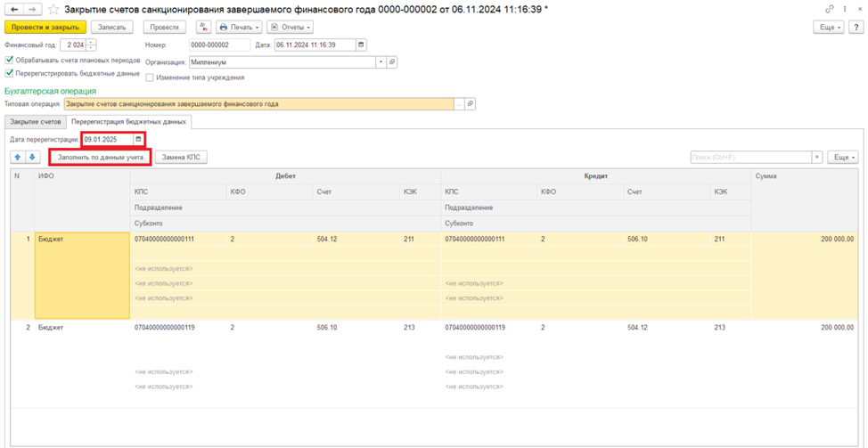Select Типовая операция via ellipsis button
The image size is (868, 448).
coord(459,103)
